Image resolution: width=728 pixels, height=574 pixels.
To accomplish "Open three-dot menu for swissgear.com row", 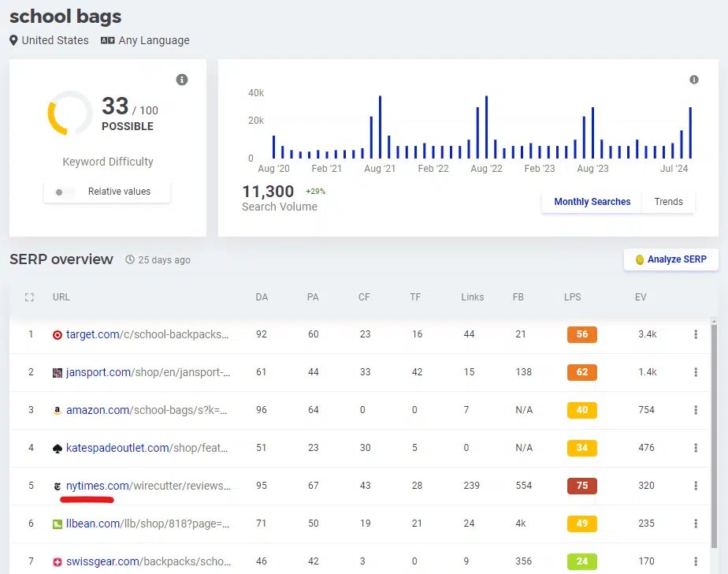I will [696, 561].
